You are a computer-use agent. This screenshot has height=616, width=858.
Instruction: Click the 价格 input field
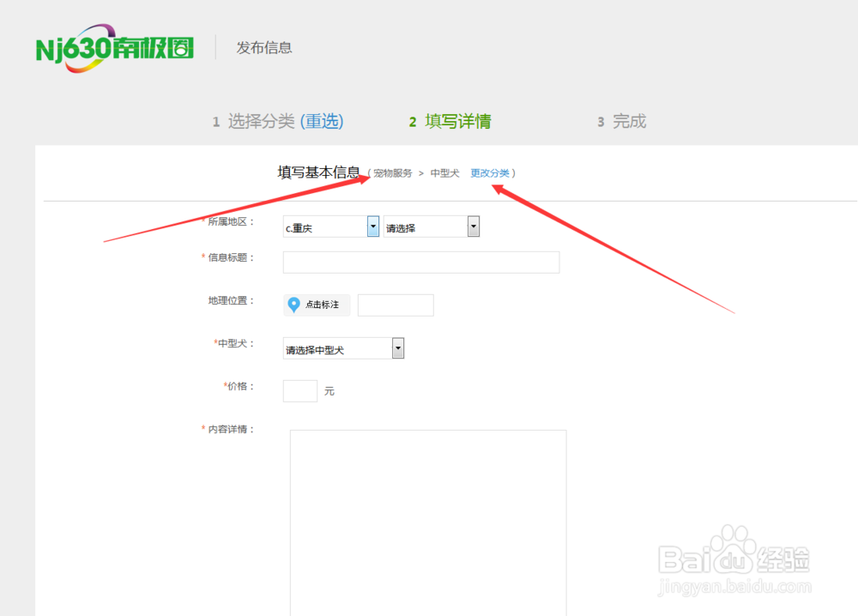[299, 390]
